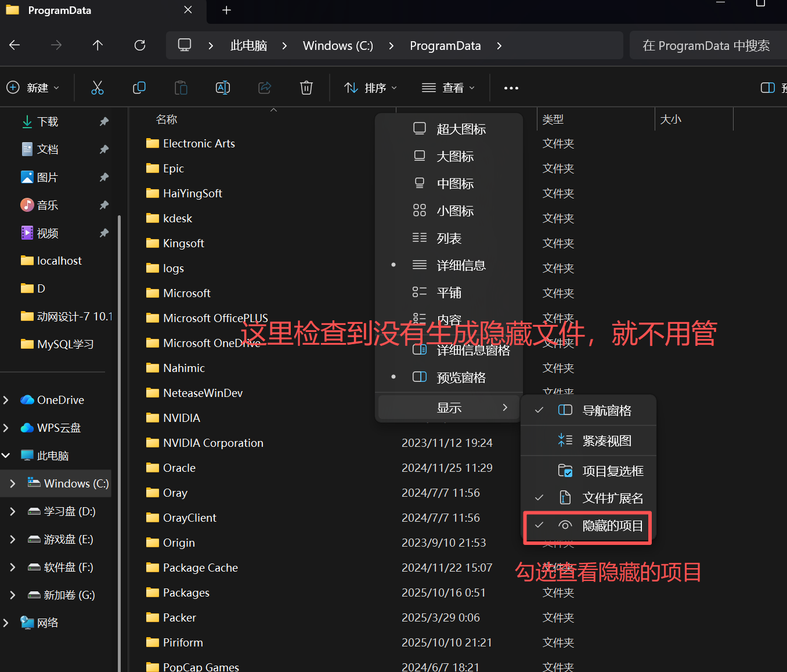
Task: Select the NVIDIA Corporation folder
Action: pyautogui.click(x=212, y=443)
